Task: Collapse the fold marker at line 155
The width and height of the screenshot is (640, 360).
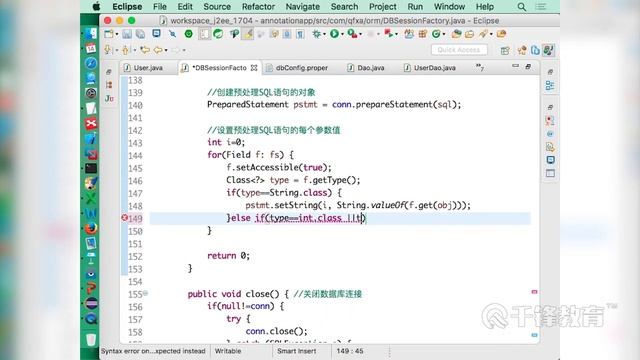Action: (145, 293)
